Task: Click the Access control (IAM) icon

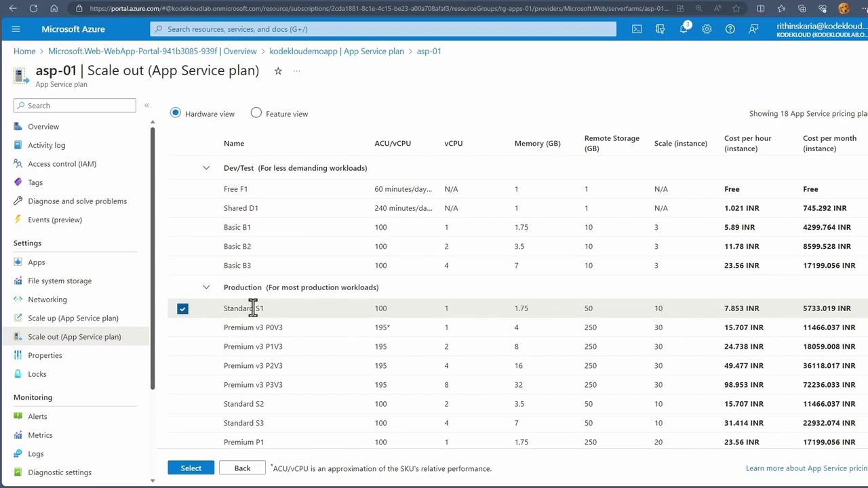Action: point(18,164)
